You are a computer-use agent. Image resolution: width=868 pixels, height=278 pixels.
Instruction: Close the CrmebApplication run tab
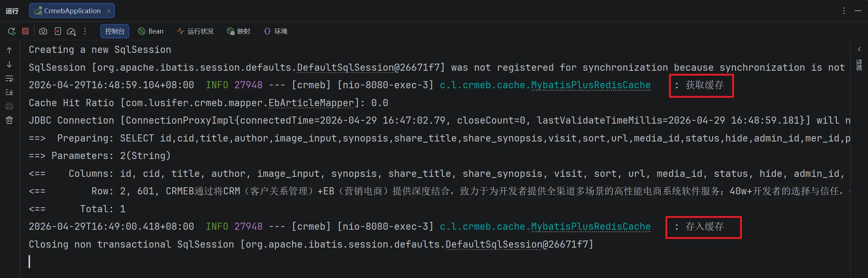109,11
